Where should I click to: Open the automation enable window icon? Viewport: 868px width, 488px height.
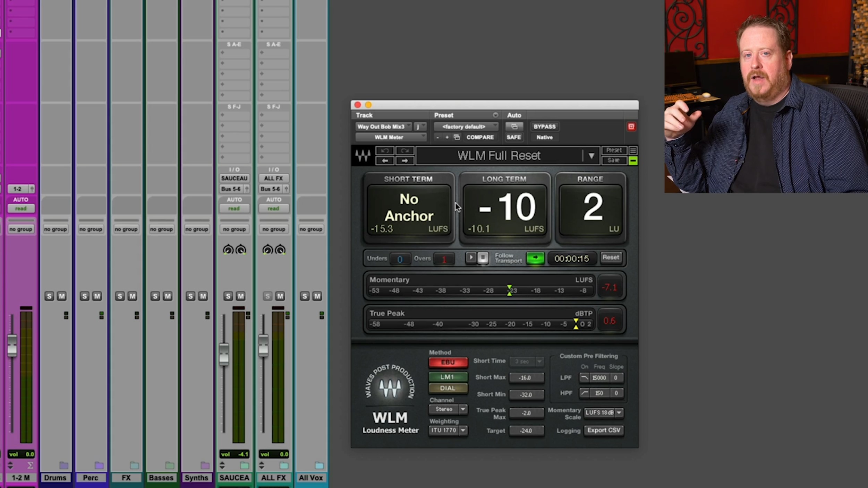(x=514, y=127)
